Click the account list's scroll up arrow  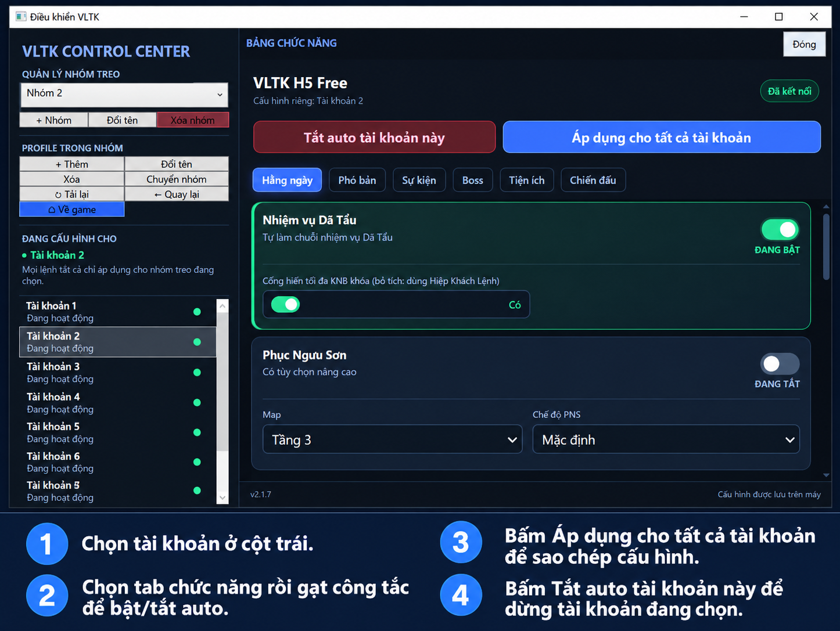pos(222,305)
